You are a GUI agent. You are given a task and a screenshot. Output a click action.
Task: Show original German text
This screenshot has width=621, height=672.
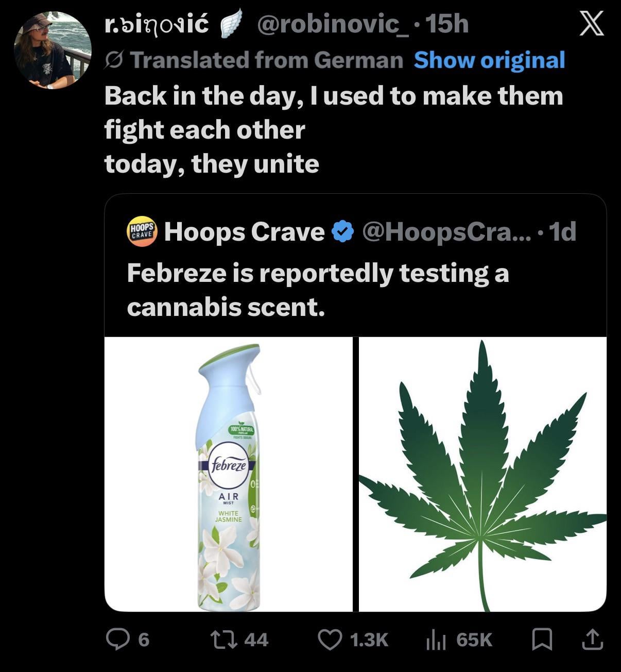[489, 60]
